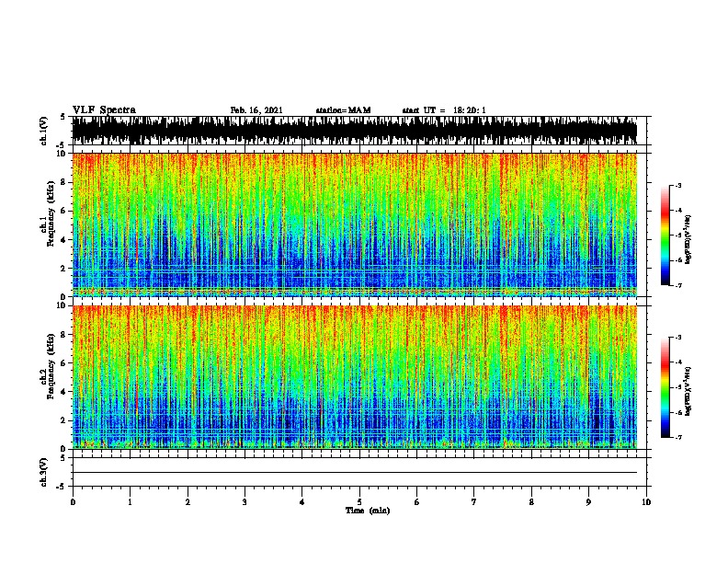This screenshot has width=728, height=563.
Task: Click the "0" tick on the time axis
Action: 73,502
